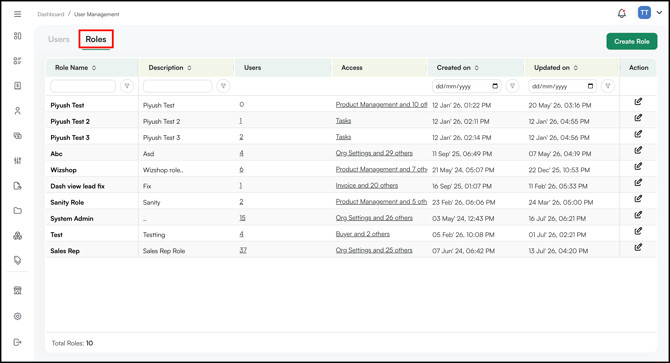Image resolution: width=670 pixels, height=363 pixels.
Task: Open Piyush Test 2 Tasks access link
Action: [x=343, y=121]
